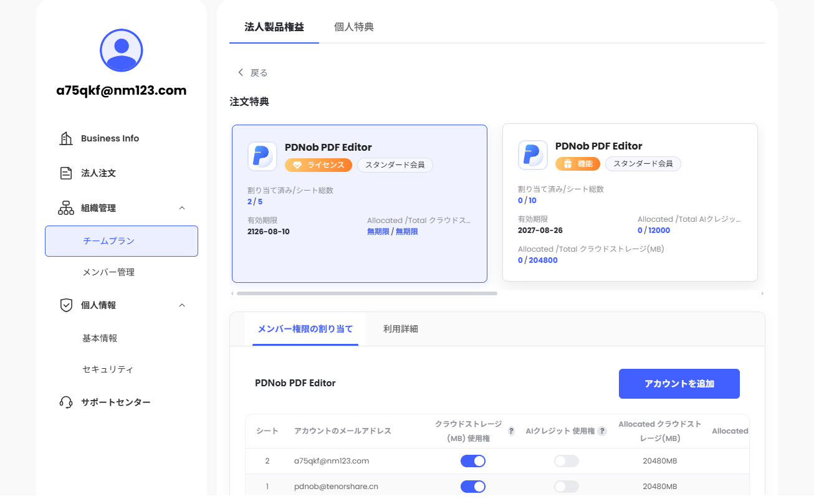Collapse the 組織管理 section chevron
Image resolution: width=814 pixels, height=504 pixels.
tap(182, 208)
